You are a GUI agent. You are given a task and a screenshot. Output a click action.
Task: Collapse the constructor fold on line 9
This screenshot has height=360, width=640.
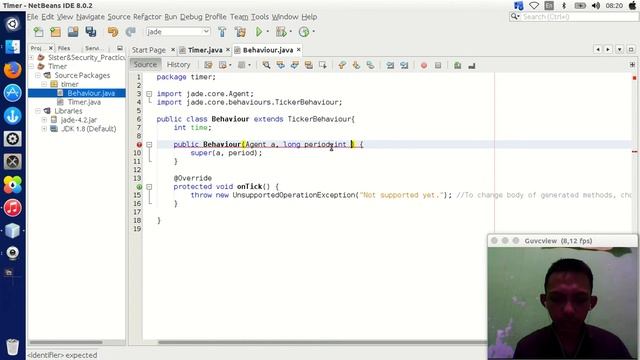(x=149, y=144)
